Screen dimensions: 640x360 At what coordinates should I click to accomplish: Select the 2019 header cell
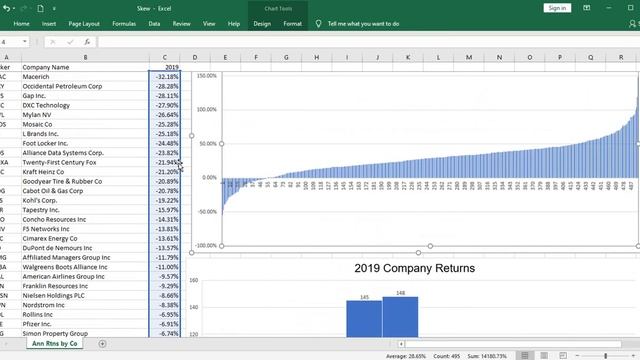pyautogui.click(x=164, y=67)
